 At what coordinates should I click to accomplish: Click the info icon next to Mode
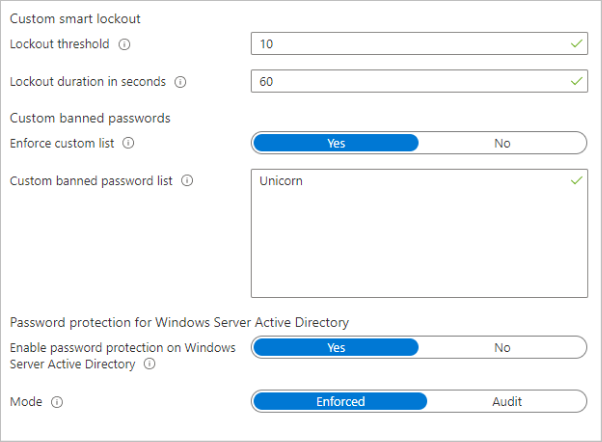[x=57, y=402]
